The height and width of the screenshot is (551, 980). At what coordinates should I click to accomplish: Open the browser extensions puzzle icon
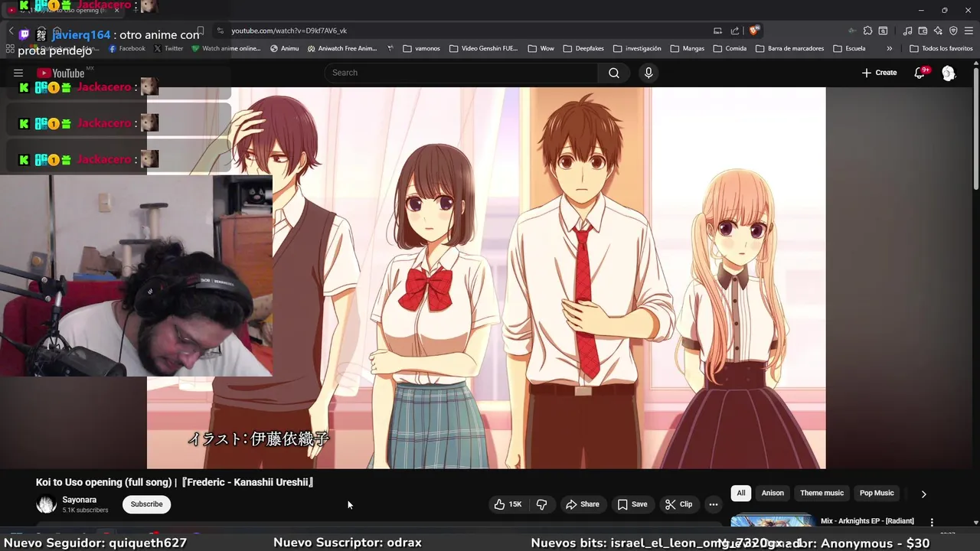867,31
